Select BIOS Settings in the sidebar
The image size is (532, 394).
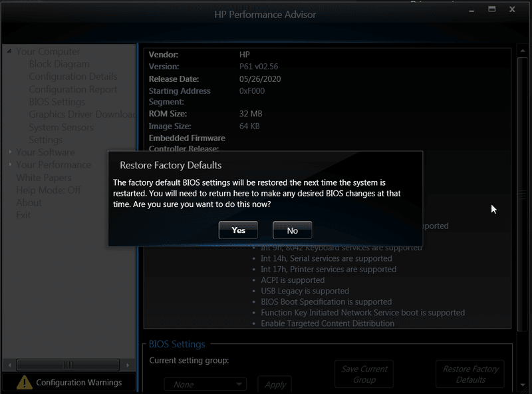[57, 102]
